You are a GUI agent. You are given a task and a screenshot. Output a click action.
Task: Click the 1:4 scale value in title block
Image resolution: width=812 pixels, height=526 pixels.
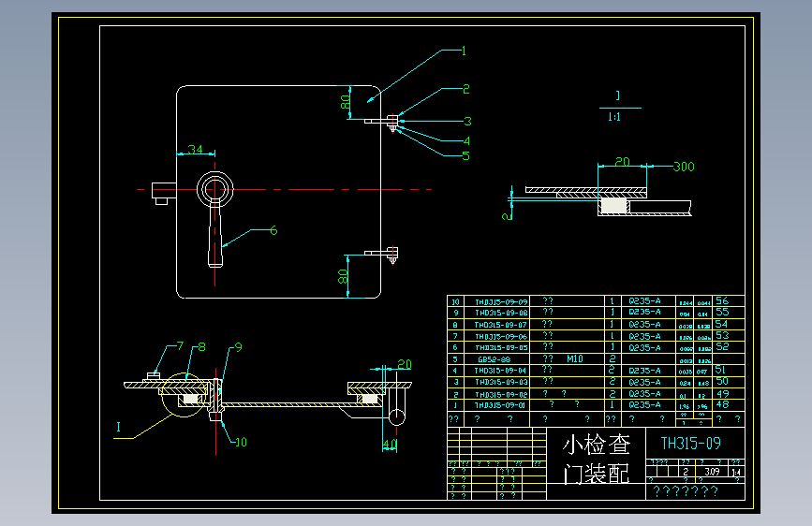[x=736, y=472]
